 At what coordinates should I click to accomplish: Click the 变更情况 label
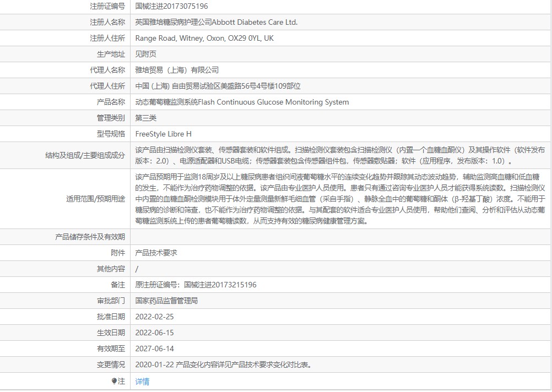(111, 364)
